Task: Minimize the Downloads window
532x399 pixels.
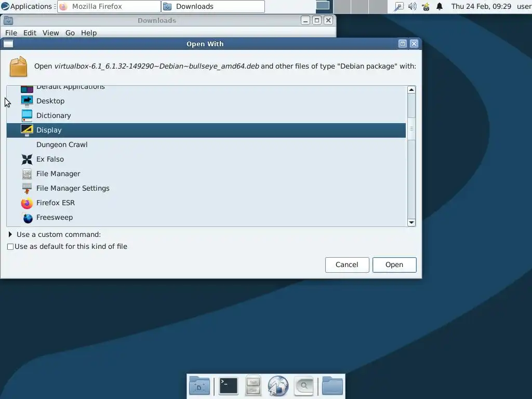Action: pyautogui.click(x=305, y=20)
